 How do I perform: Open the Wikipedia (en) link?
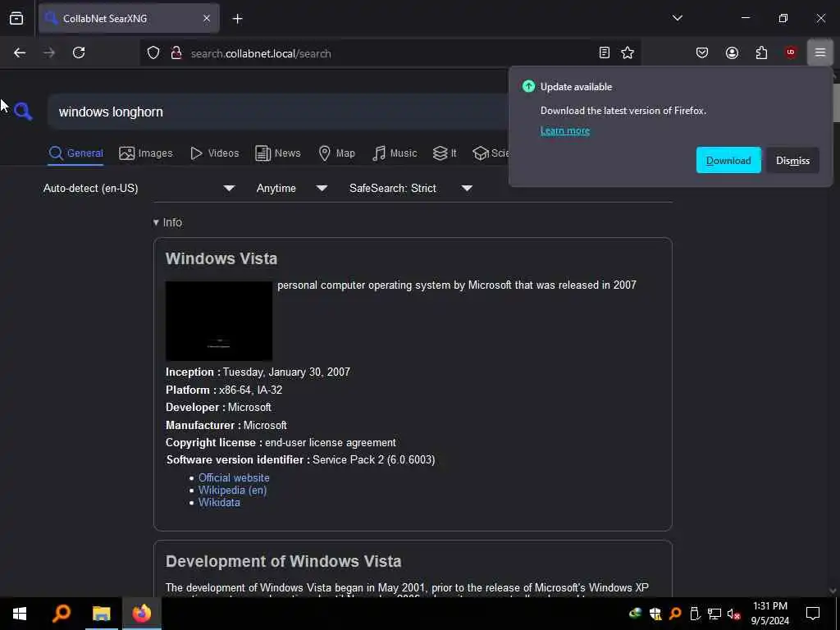coord(232,491)
